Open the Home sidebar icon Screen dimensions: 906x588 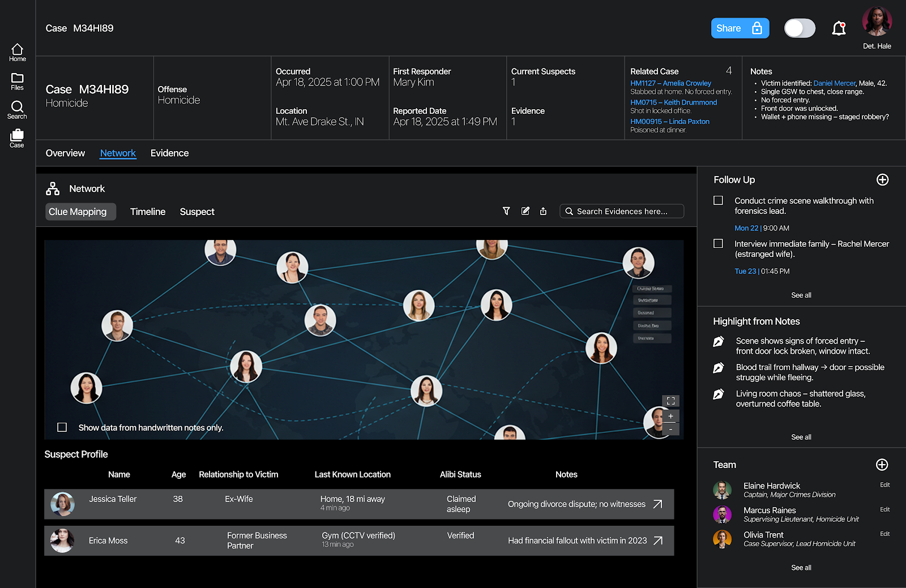(17, 53)
